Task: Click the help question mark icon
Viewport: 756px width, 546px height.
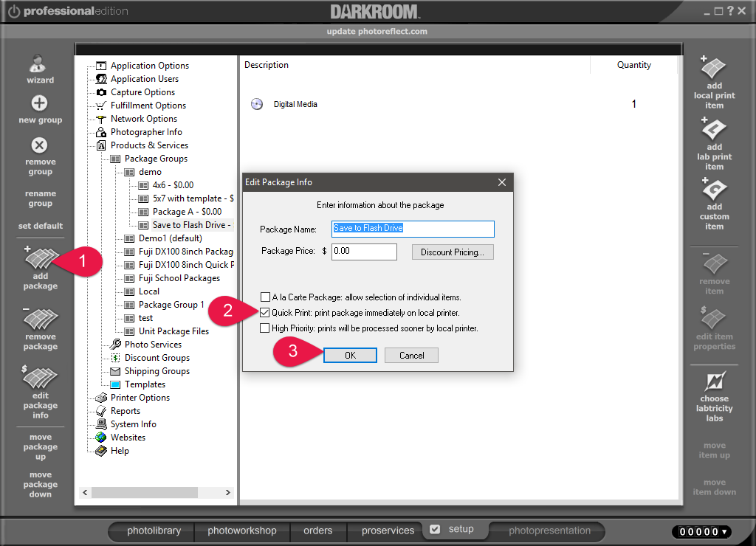Action: pyautogui.click(x=730, y=10)
